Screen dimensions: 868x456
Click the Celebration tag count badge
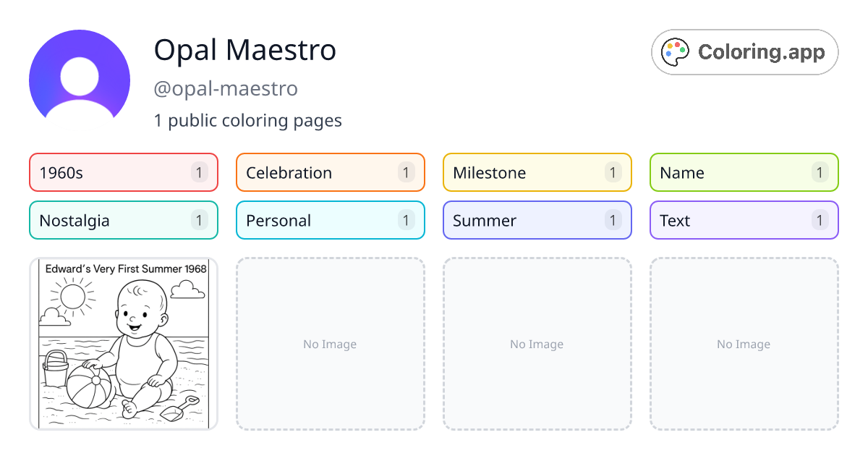405,172
